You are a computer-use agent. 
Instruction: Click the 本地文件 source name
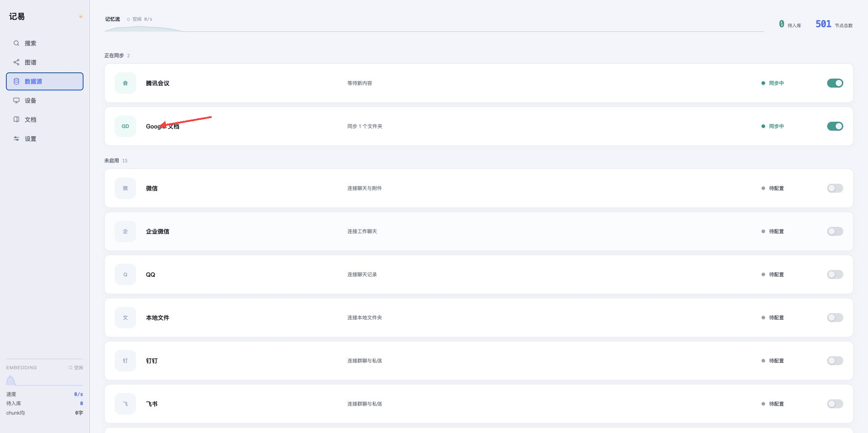[x=158, y=318]
